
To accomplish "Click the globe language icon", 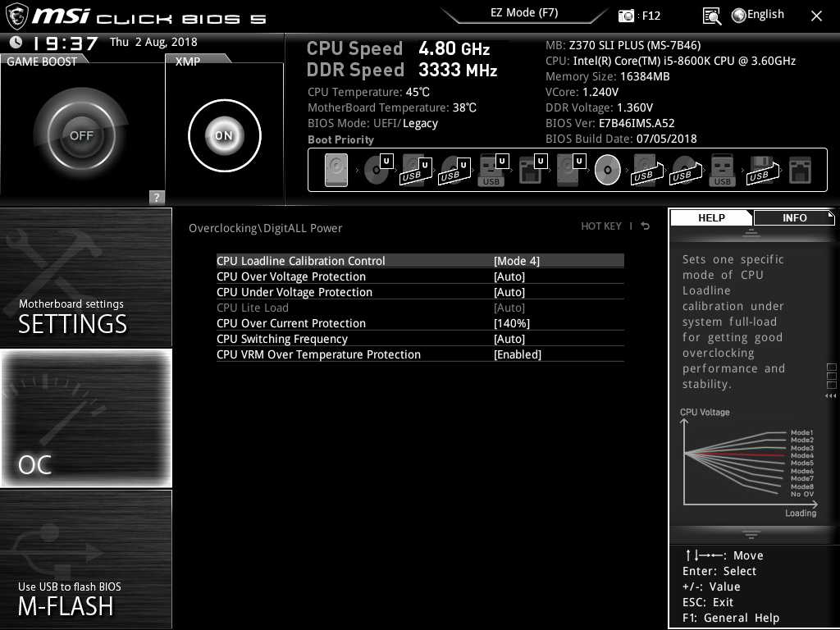I will [x=739, y=16].
